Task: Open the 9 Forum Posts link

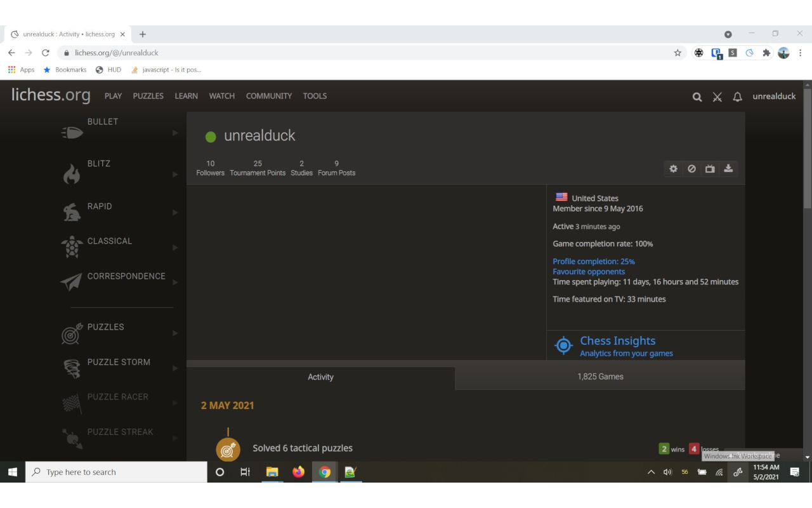Action: tap(336, 168)
